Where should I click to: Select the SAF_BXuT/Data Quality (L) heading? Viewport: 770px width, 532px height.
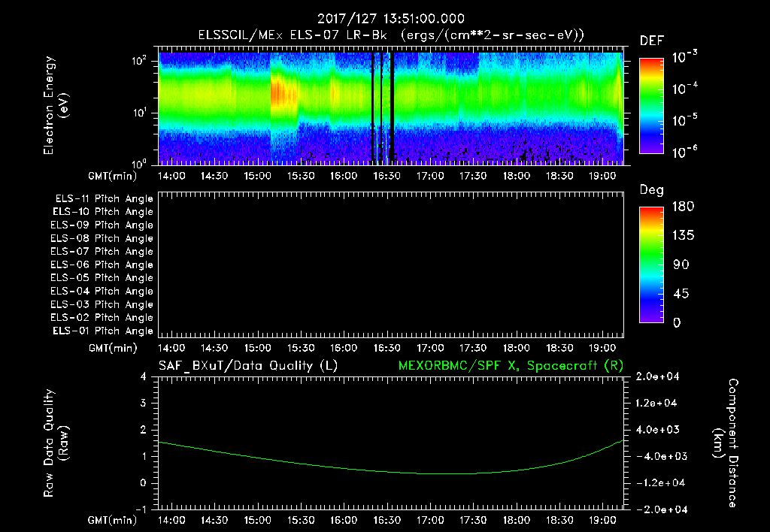(x=248, y=366)
